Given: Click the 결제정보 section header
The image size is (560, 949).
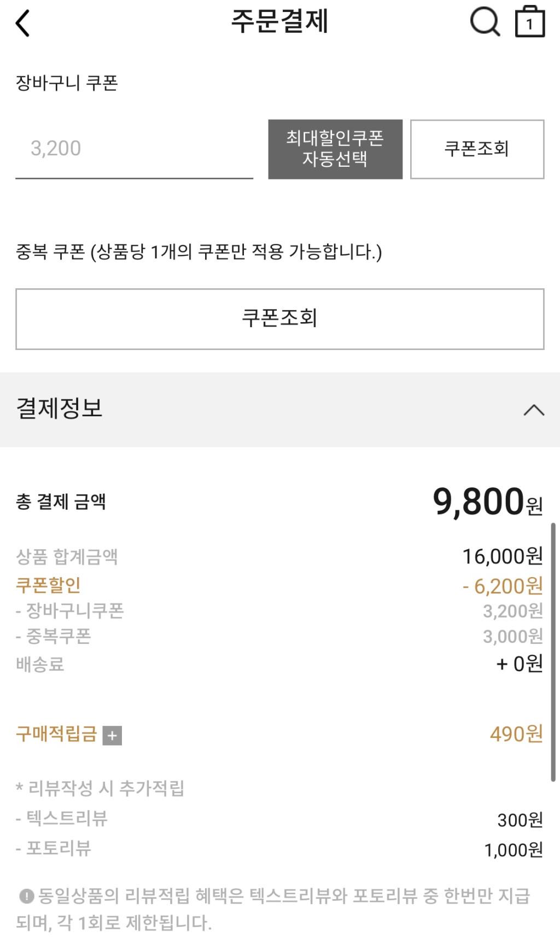Looking at the screenshot, I should 280,409.
